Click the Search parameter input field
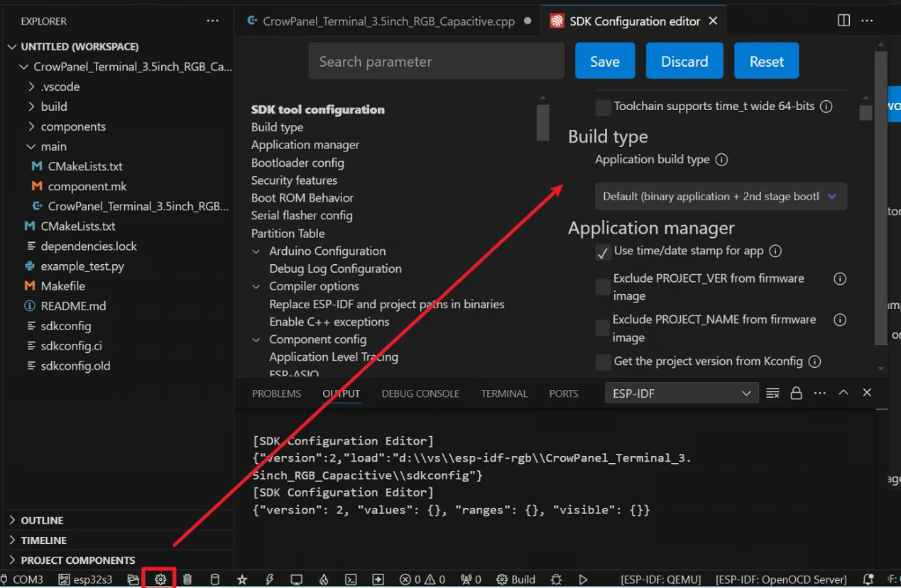This screenshot has width=901, height=588. tap(436, 61)
